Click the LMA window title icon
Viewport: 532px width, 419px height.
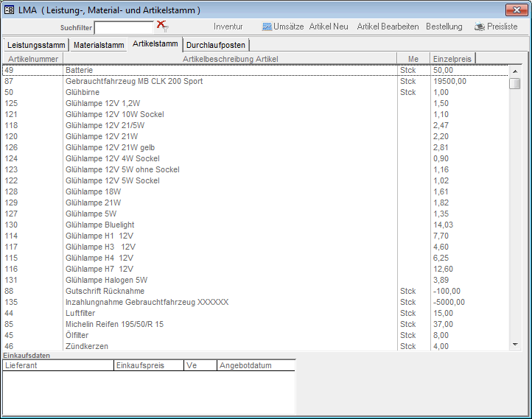coord(10,10)
